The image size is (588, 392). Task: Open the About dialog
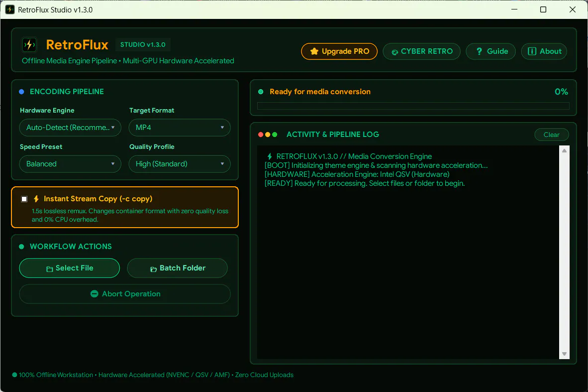544,51
